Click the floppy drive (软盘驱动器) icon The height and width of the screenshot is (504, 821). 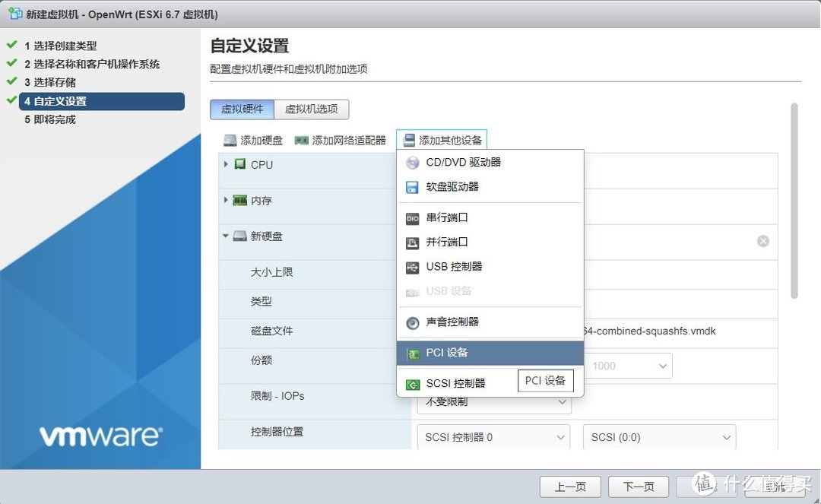tap(413, 187)
